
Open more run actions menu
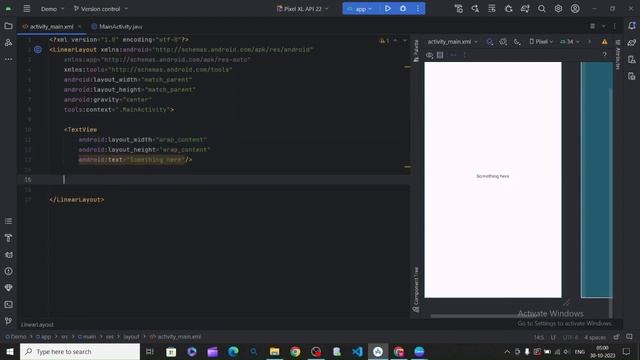click(418, 9)
